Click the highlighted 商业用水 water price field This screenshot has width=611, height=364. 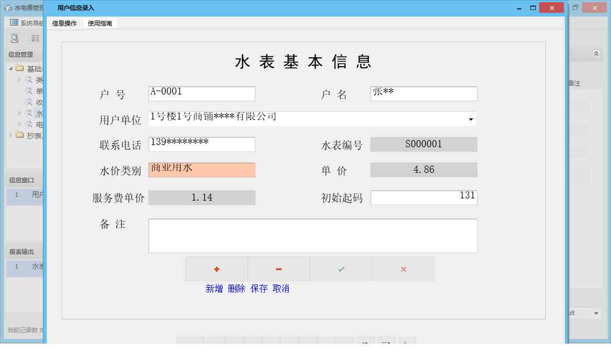tap(201, 169)
